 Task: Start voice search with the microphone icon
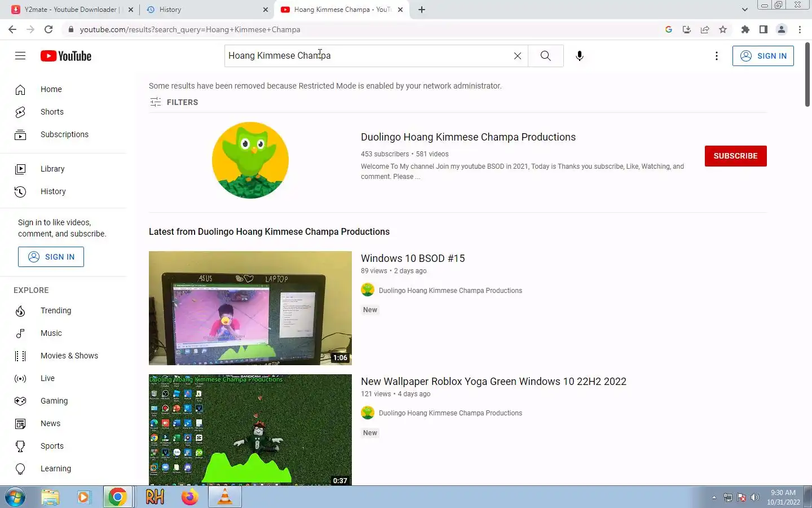click(x=580, y=56)
